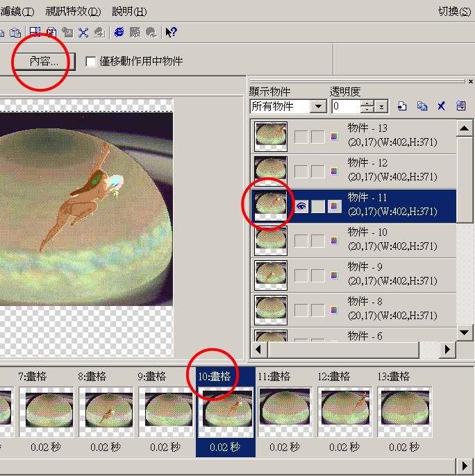Select 物件 - 8 object row

click(x=353, y=310)
